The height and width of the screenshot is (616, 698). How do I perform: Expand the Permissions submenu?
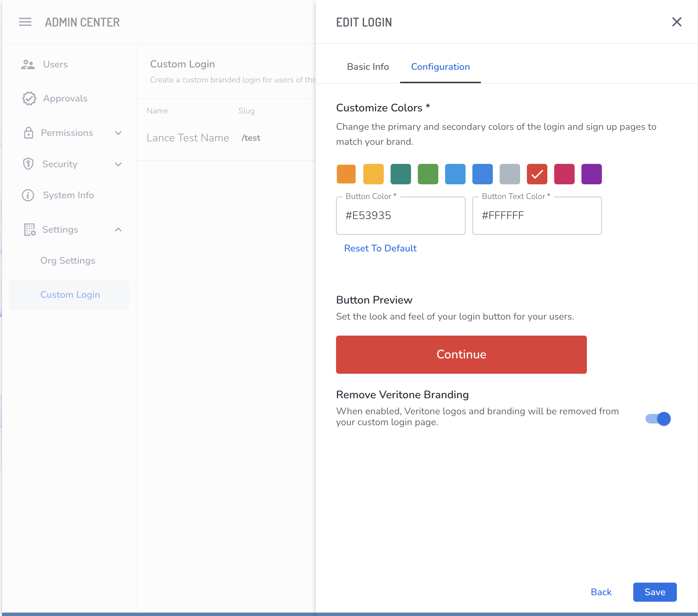pyautogui.click(x=118, y=133)
